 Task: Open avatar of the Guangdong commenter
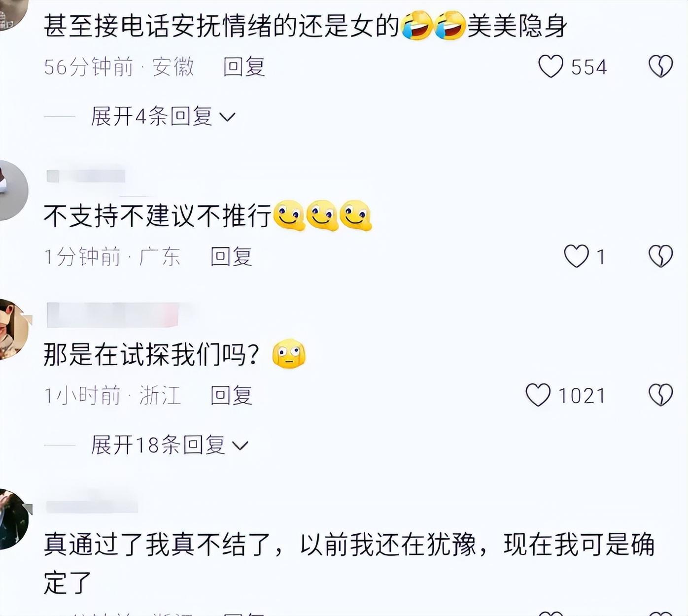[12, 190]
